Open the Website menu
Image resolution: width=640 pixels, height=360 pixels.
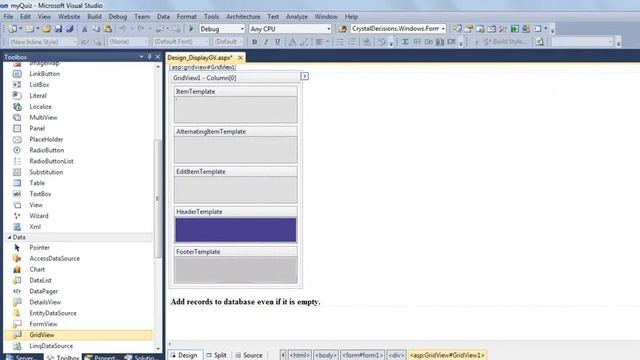69,17
